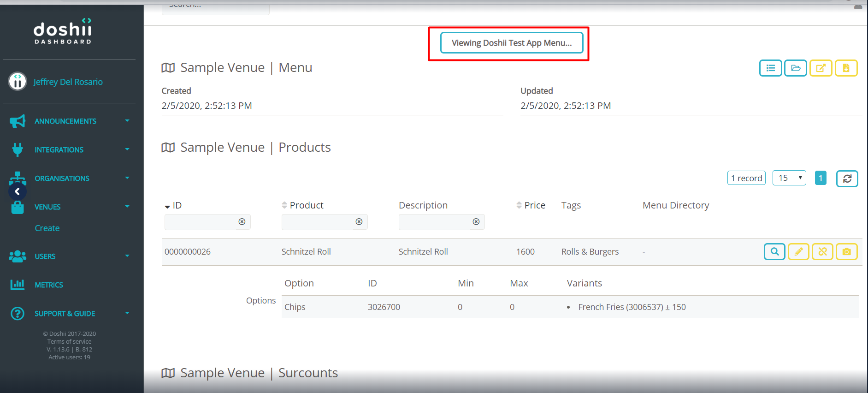Click the Create link under Venues
This screenshot has height=393, width=868.
(x=47, y=228)
